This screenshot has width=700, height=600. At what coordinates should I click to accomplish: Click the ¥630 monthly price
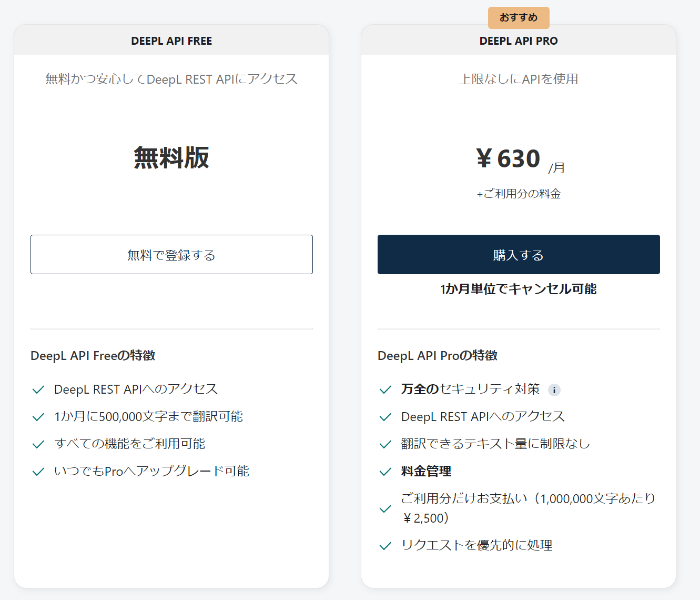click(509, 158)
